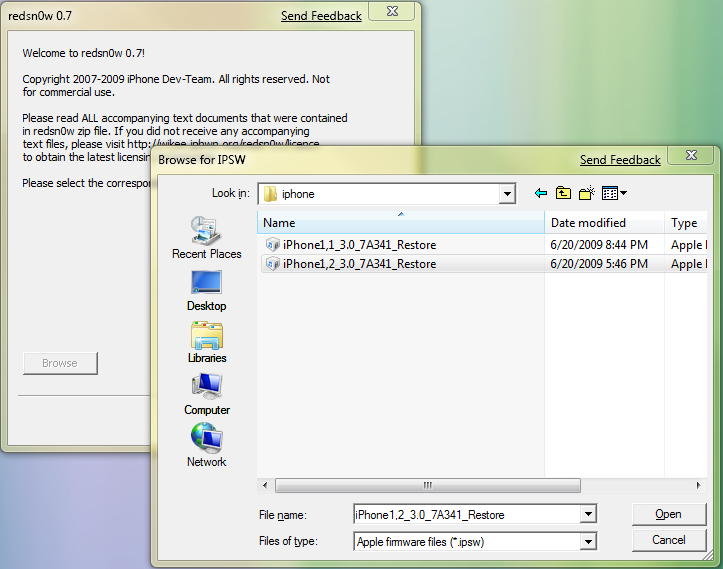The image size is (723, 569).
Task: Click the iphone folder icon in Look in
Action: tap(270, 194)
